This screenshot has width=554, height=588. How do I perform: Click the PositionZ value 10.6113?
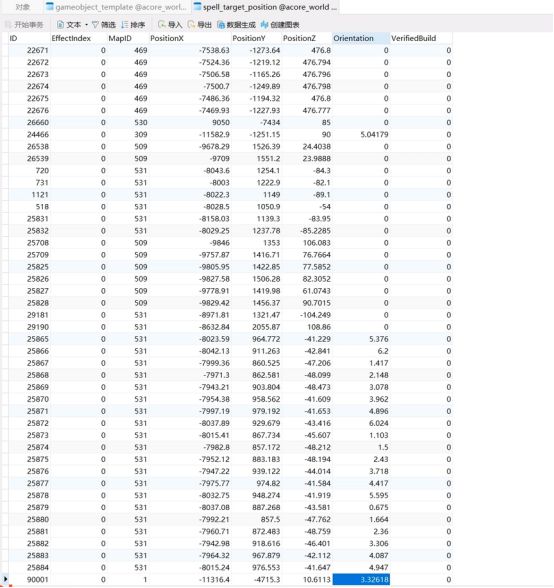pos(317,579)
